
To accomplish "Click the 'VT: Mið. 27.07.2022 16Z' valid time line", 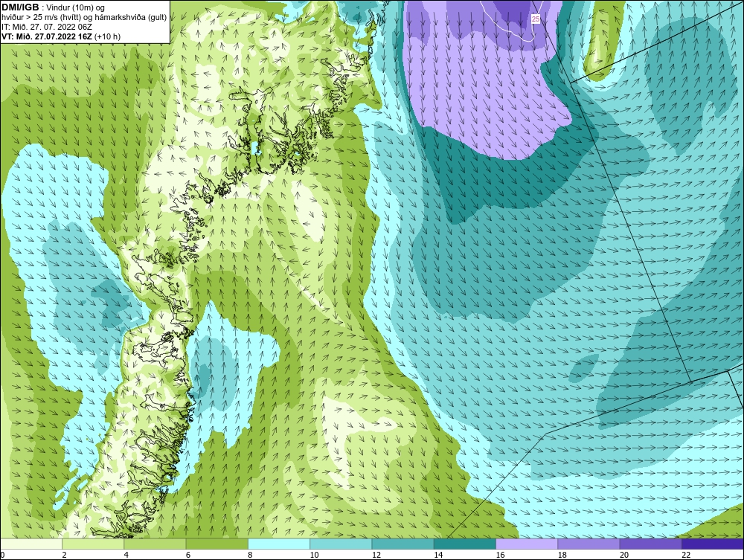I will tap(47, 36).
